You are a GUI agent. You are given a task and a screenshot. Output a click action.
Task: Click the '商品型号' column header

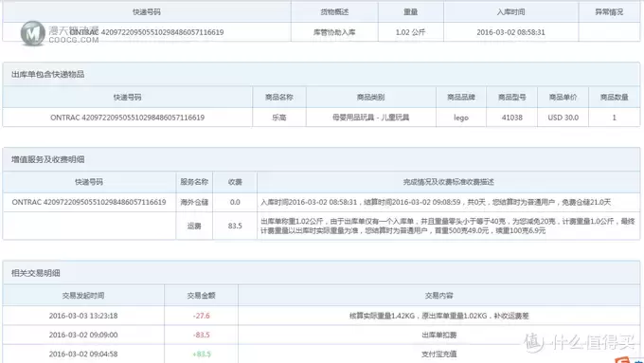tap(511, 97)
